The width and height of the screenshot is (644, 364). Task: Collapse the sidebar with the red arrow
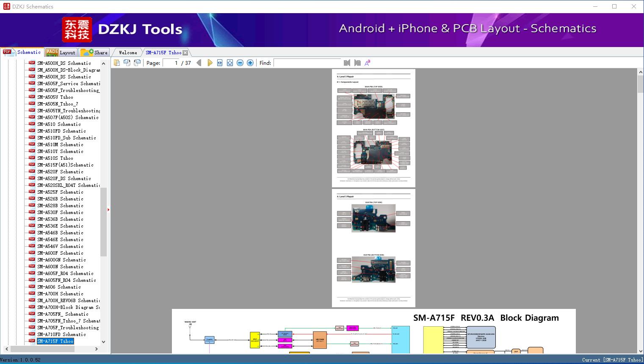pos(108,210)
